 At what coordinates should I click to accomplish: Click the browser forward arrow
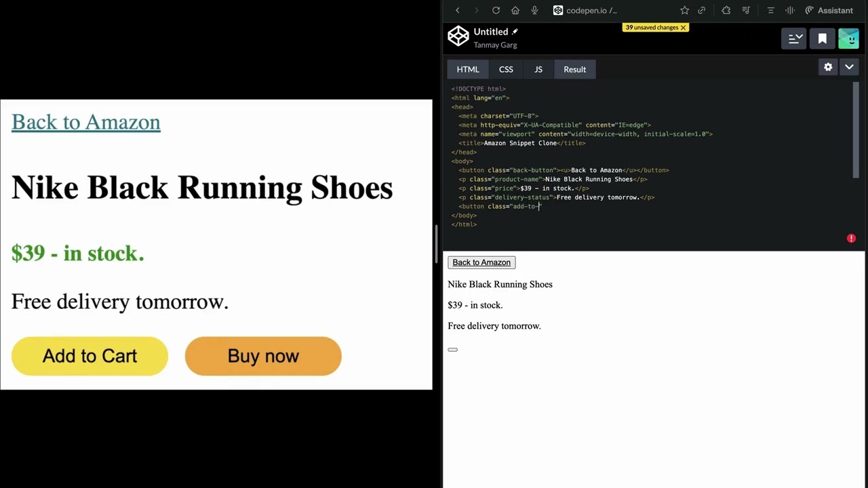[x=476, y=10]
